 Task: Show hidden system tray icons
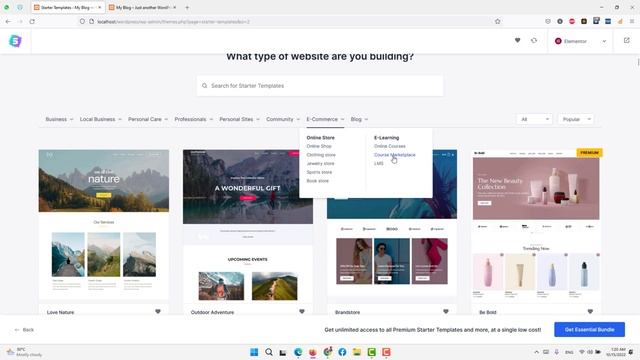point(536,352)
